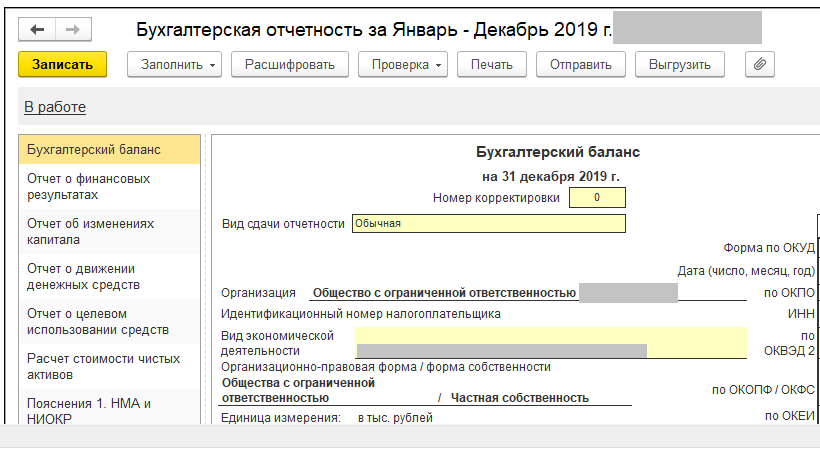The image size is (820, 451).
Task: Select Бухгалтерский баланс in the sidebar
Action: click(x=94, y=150)
